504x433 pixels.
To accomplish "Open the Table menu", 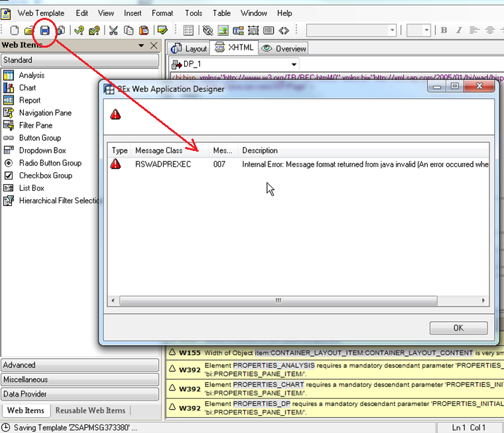I will click(222, 13).
